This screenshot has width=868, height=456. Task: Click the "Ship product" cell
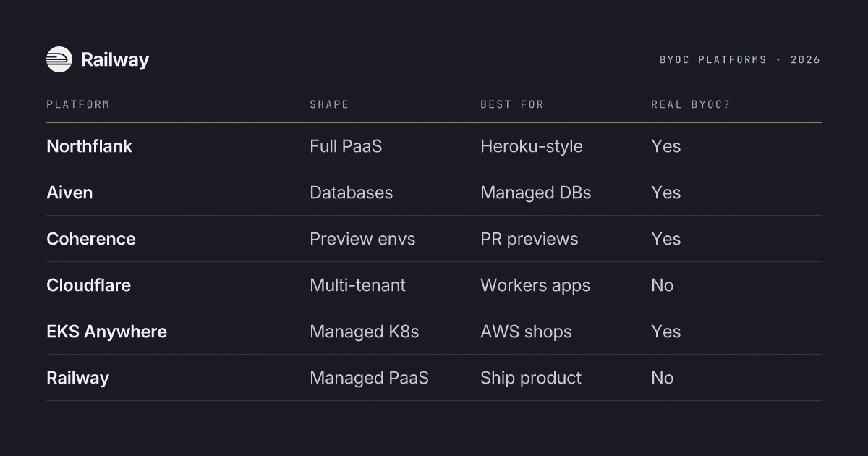(531, 378)
